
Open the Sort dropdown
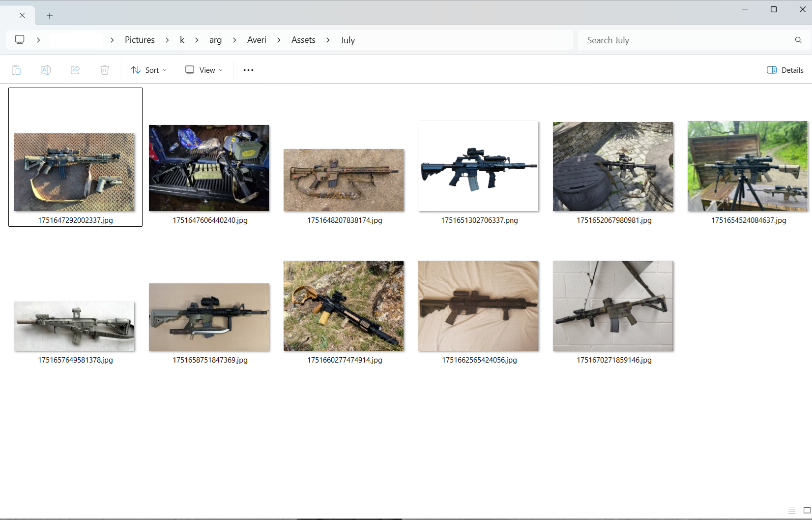click(x=149, y=70)
